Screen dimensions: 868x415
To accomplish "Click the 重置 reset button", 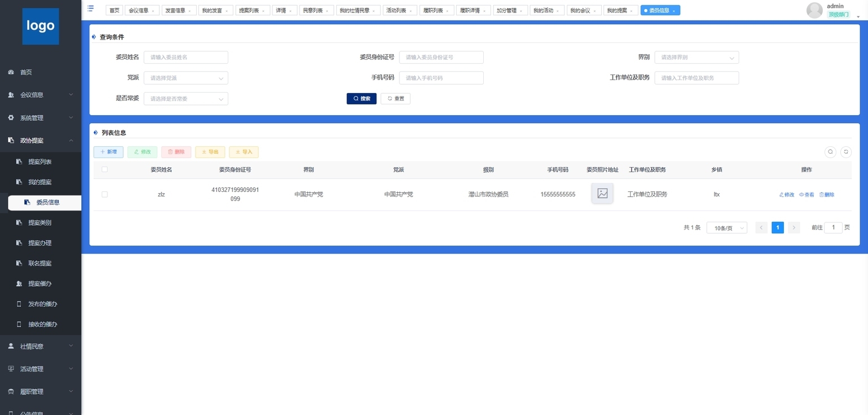I will coord(396,99).
